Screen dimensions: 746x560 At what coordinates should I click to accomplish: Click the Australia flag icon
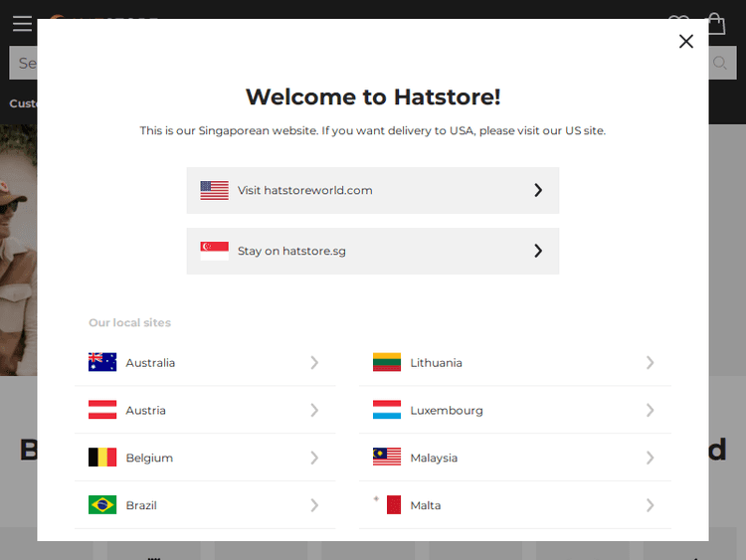coord(102,362)
